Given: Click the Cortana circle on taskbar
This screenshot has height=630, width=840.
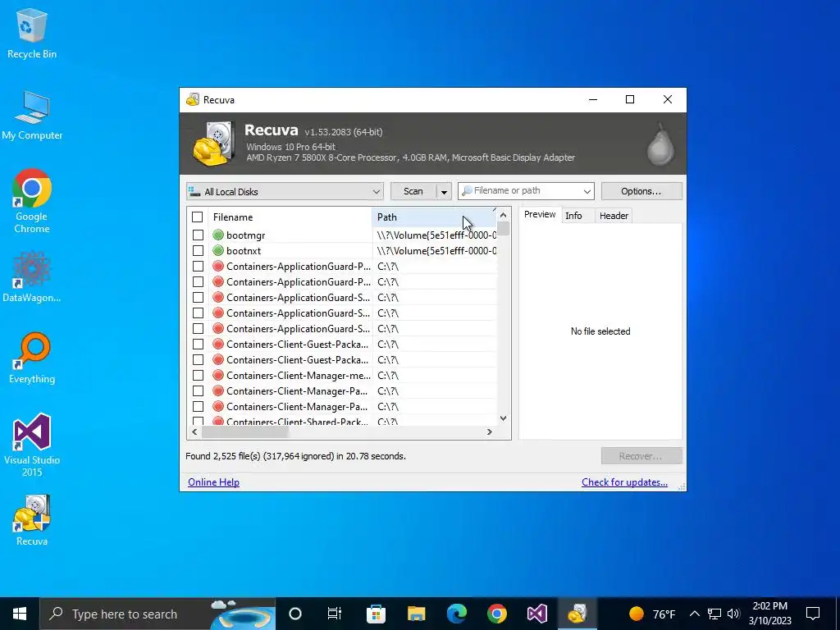Looking at the screenshot, I should coord(295,614).
